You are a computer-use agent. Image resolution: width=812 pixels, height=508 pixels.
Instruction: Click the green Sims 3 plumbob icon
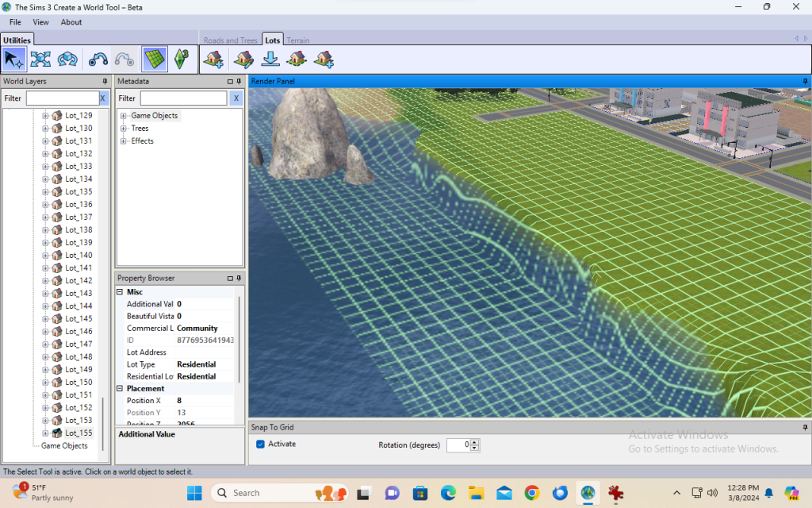pyautogui.click(x=181, y=59)
